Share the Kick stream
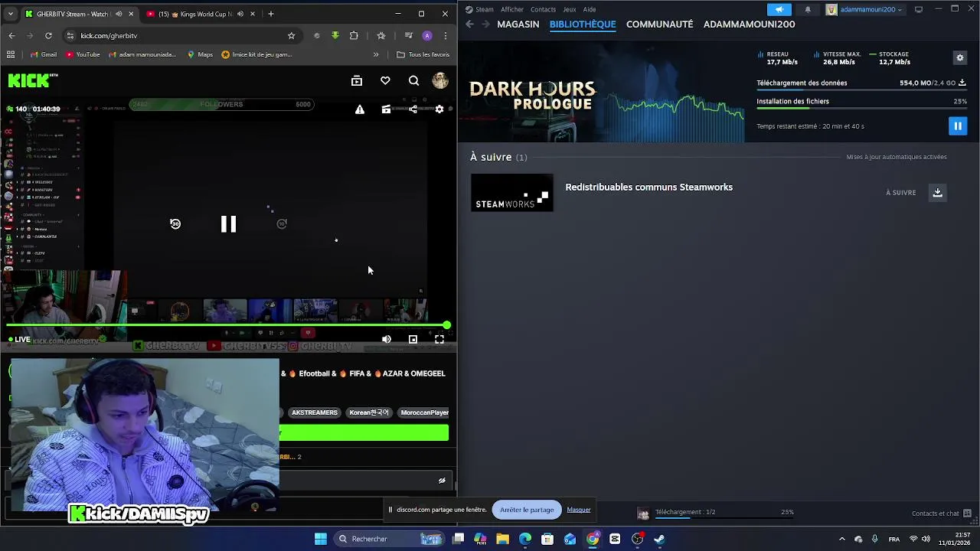The image size is (980, 551). point(413,109)
